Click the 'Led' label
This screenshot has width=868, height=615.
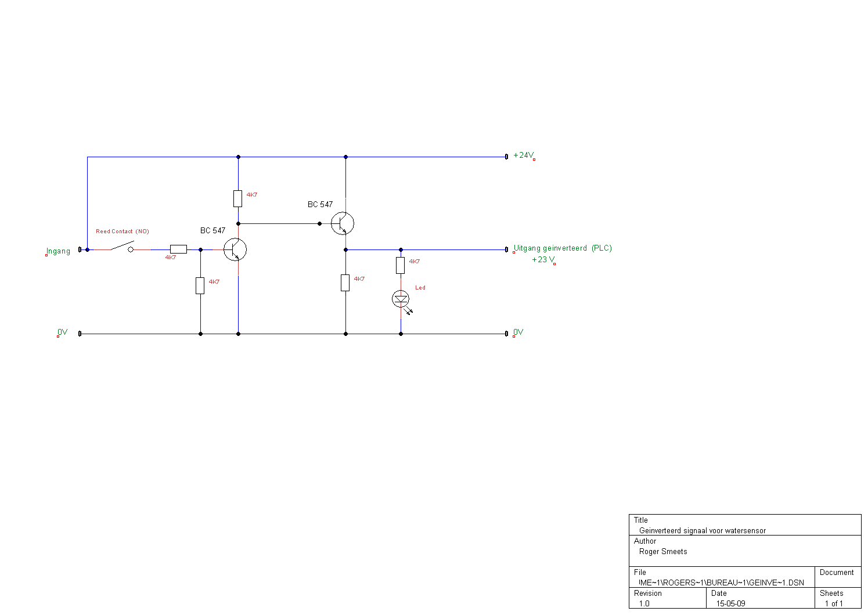(420, 288)
